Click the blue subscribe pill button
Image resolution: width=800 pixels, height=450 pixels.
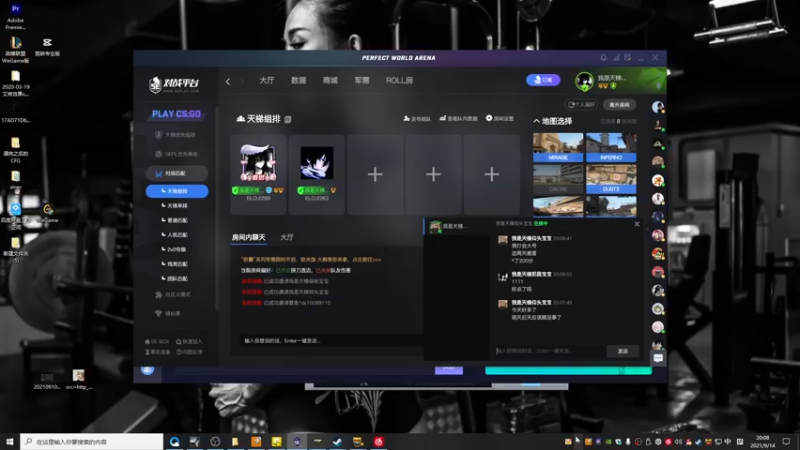tap(543, 80)
